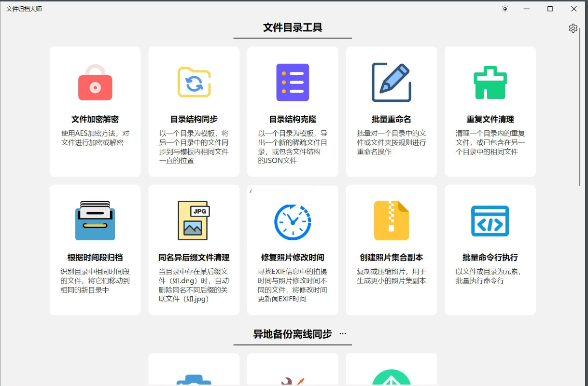Minimize the 文件归档大师 window
Screen dimensions: 588x386
coord(527,9)
